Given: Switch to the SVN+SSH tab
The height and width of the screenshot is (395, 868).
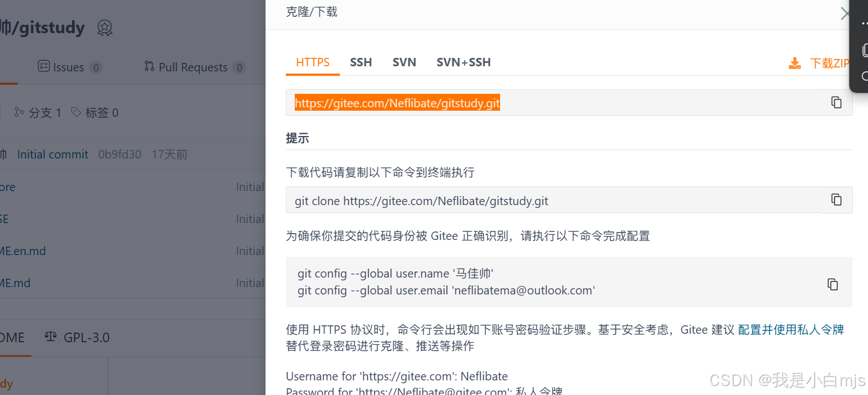Looking at the screenshot, I should (x=464, y=62).
